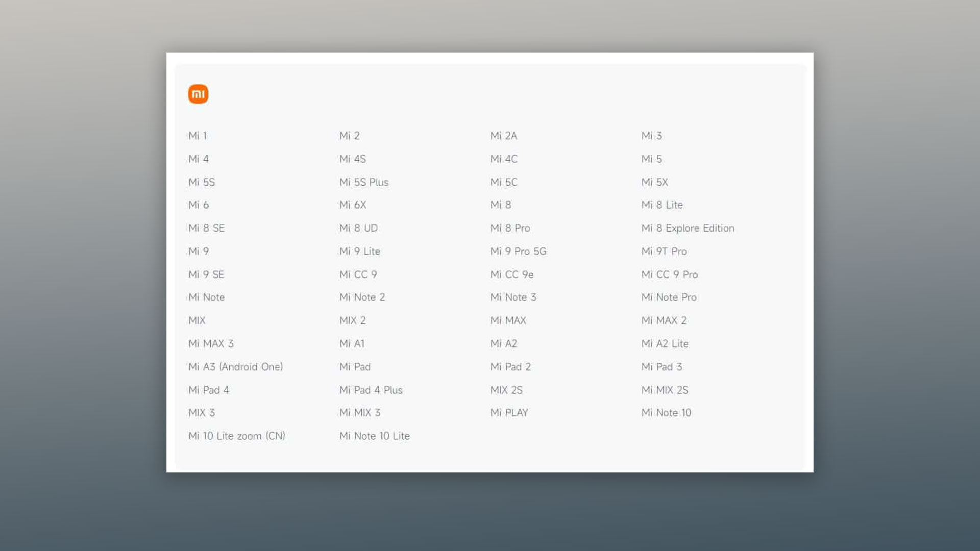Image resolution: width=980 pixels, height=551 pixels.
Task: Select the 'Mi 5C' entry
Action: tap(504, 182)
